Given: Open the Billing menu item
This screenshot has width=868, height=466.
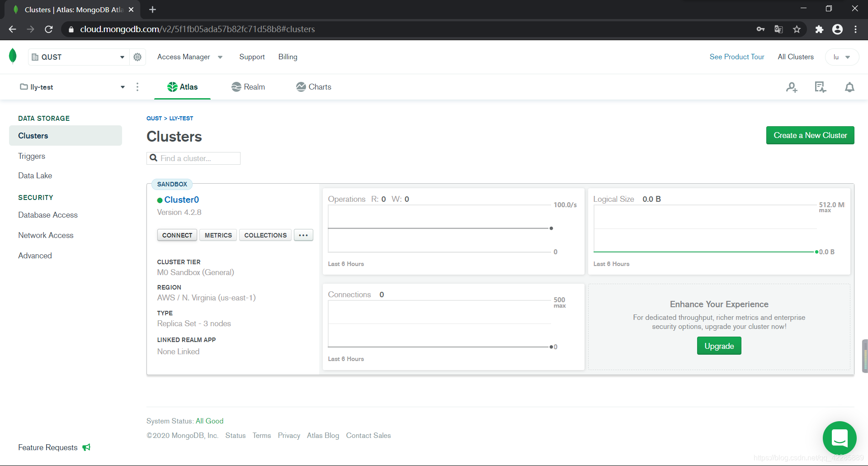Looking at the screenshot, I should [288, 57].
